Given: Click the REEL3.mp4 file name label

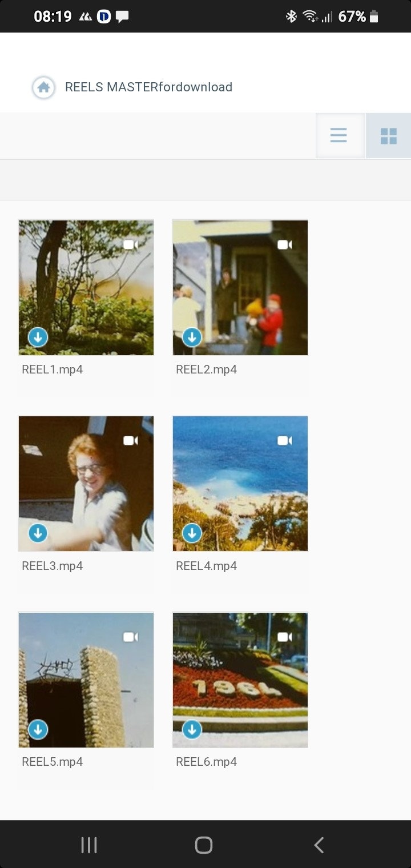Looking at the screenshot, I should coord(52,566).
